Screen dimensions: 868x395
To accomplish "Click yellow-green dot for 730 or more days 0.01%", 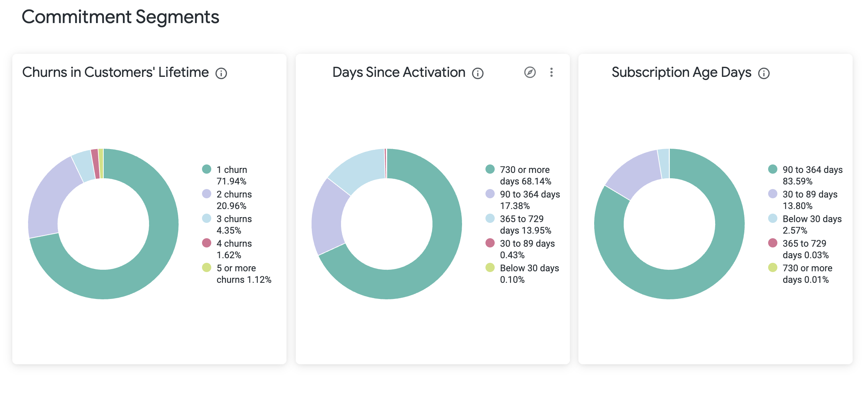I will click(x=773, y=267).
